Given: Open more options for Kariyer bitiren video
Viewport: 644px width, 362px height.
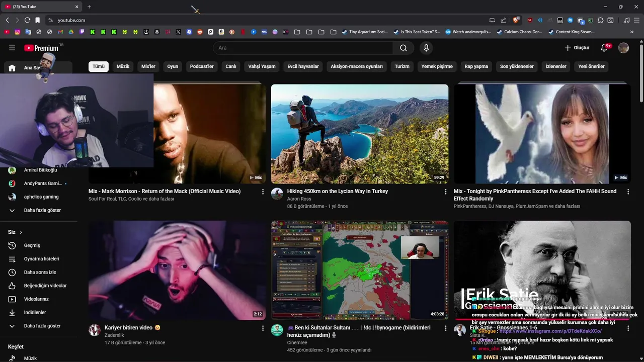Looking at the screenshot, I should click(263, 328).
